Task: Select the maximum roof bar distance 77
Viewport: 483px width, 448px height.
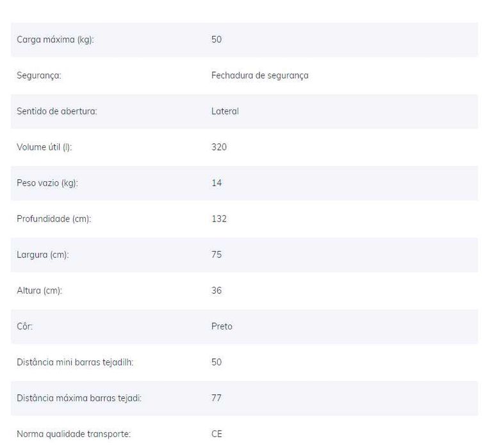Action: (217, 398)
